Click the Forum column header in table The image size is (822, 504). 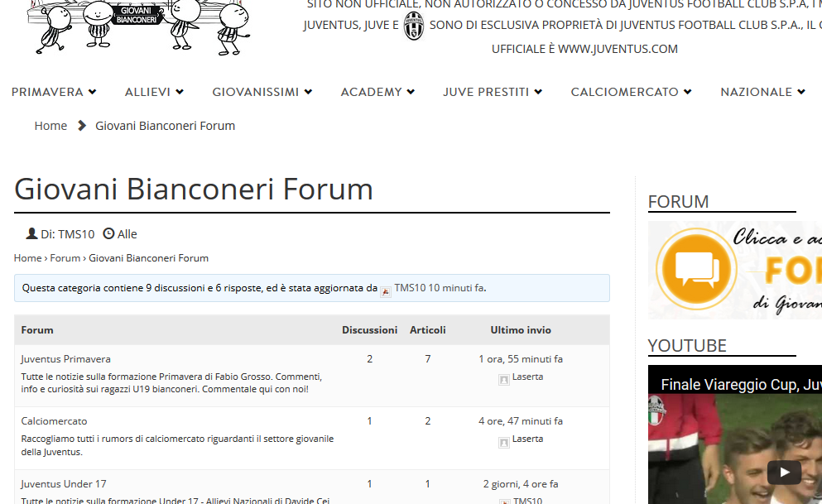37,330
